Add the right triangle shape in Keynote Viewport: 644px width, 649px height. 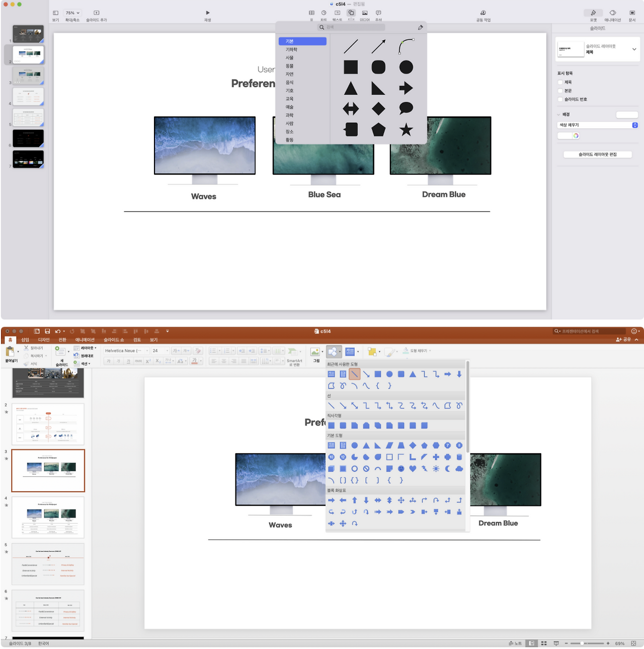[378, 88]
